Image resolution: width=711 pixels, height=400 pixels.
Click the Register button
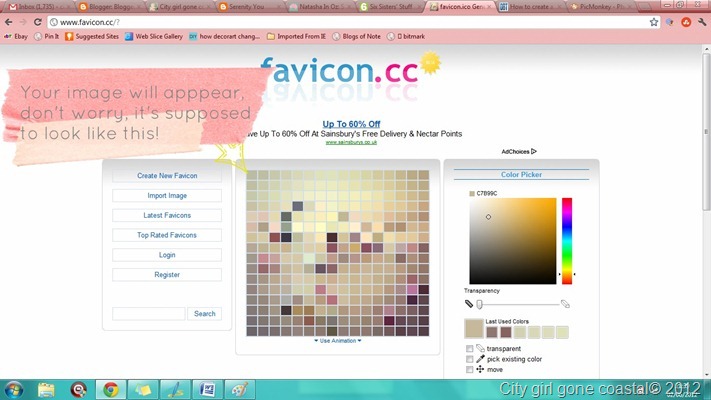[167, 274]
